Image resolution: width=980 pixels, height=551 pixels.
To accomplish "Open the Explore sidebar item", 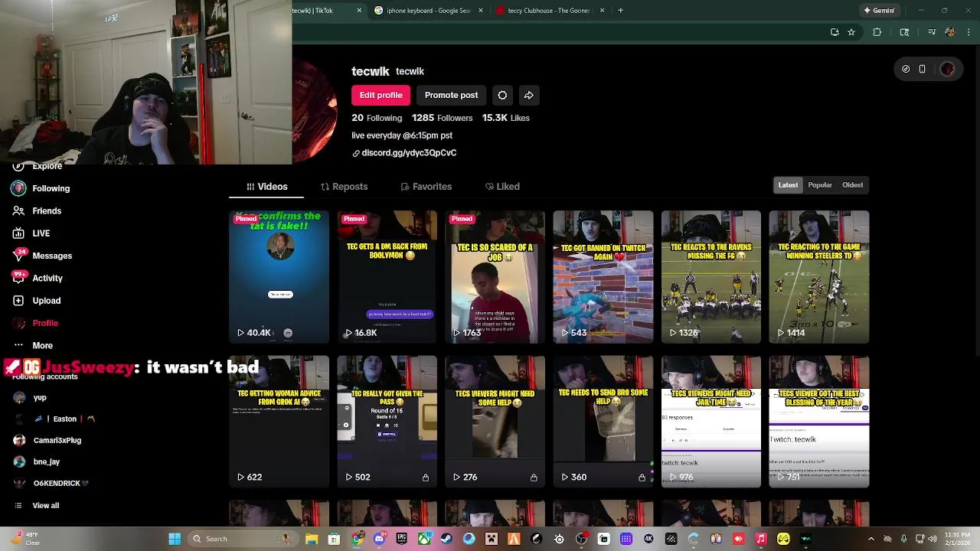I will pyautogui.click(x=47, y=166).
